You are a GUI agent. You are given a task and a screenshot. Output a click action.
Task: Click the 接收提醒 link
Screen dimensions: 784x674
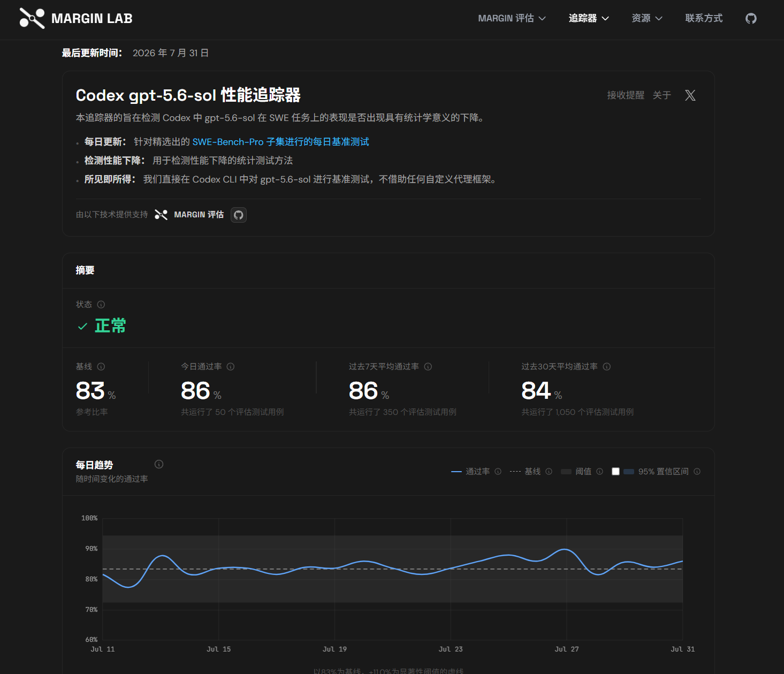pyautogui.click(x=626, y=95)
